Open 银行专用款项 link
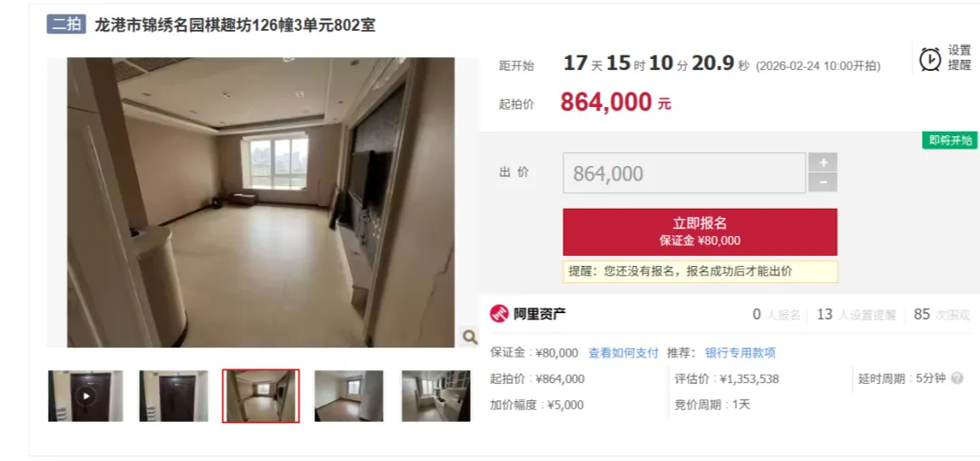The width and height of the screenshot is (980, 461). (740, 353)
